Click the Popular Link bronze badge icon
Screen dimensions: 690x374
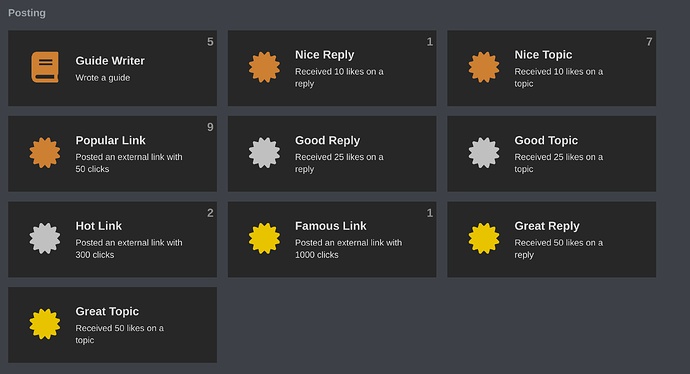(x=45, y=153)
